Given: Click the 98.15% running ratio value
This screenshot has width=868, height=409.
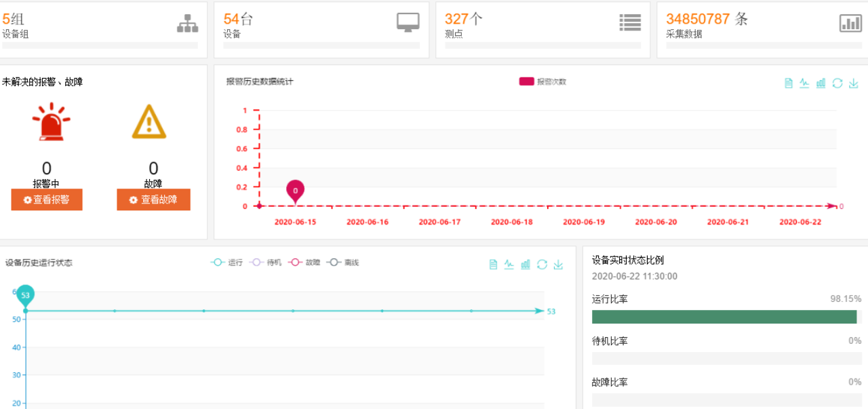Looking at the screenshot, I should coord(846,298).
